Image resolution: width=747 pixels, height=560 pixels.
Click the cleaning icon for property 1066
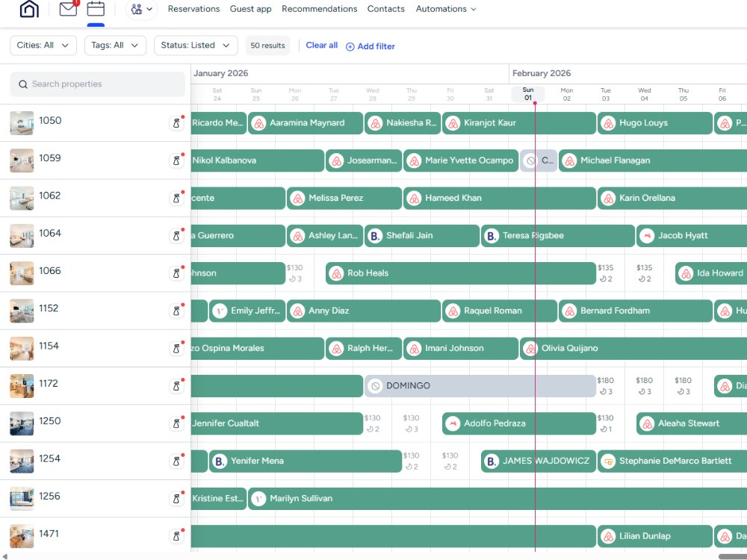(x=176, y=274)
